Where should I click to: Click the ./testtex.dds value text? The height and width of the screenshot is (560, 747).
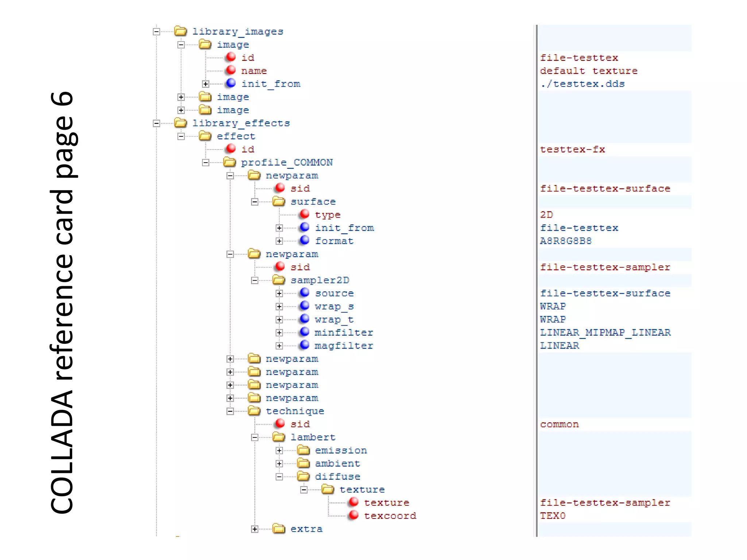(582, 84)
